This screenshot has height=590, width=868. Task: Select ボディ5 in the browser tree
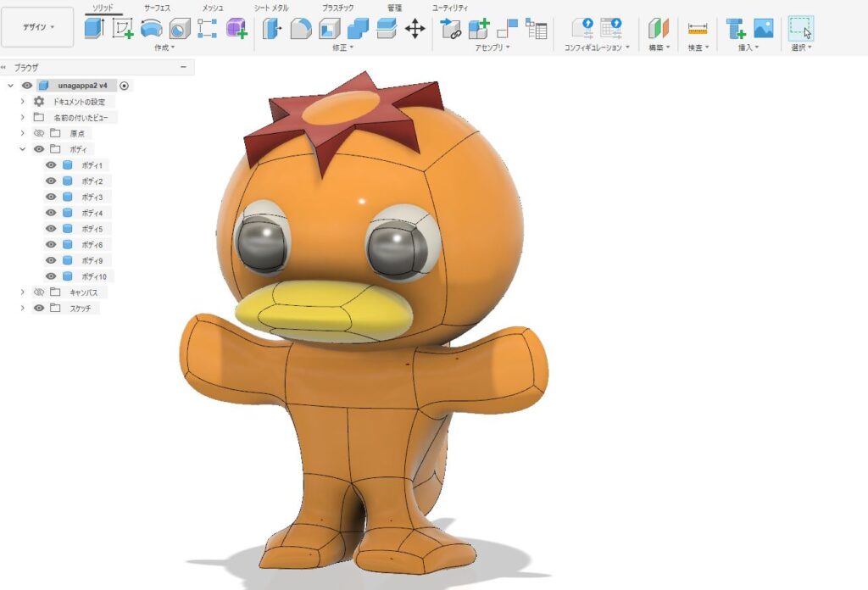(92, 229)
